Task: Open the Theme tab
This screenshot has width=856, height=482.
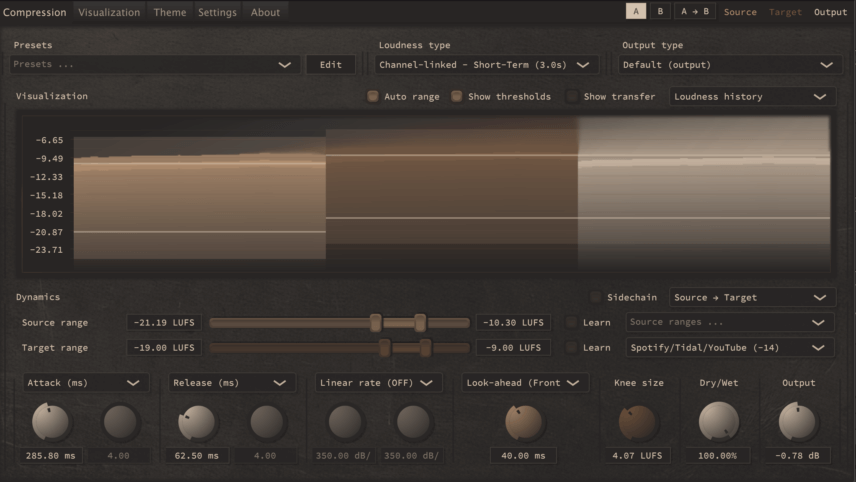Action: coord(170,12)
